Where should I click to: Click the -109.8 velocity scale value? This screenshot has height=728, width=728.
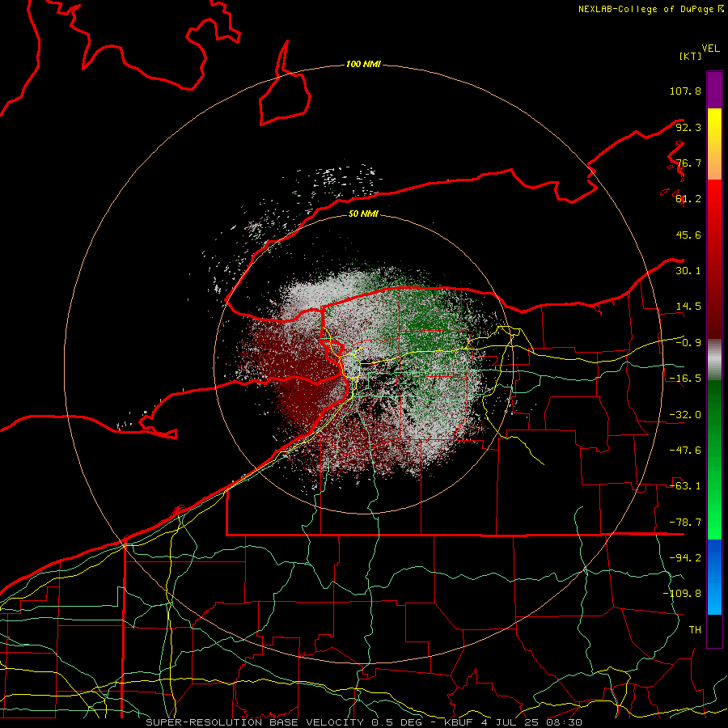pyautogui.click(x=682, y=594)
